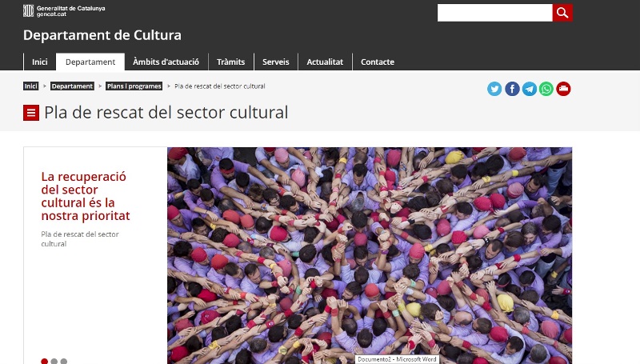Viewport: 640px width, 364px height.
Task: Click inside the search input field
Action: tap(494, 13)
